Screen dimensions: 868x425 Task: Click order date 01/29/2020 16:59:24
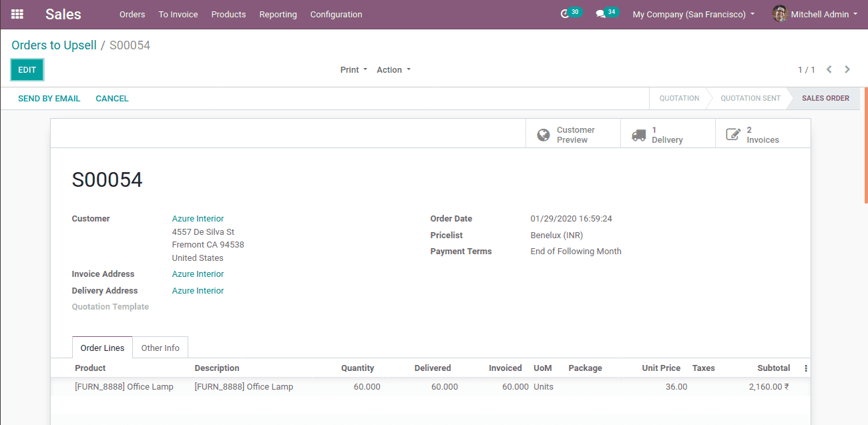click(x=572, y=219)
